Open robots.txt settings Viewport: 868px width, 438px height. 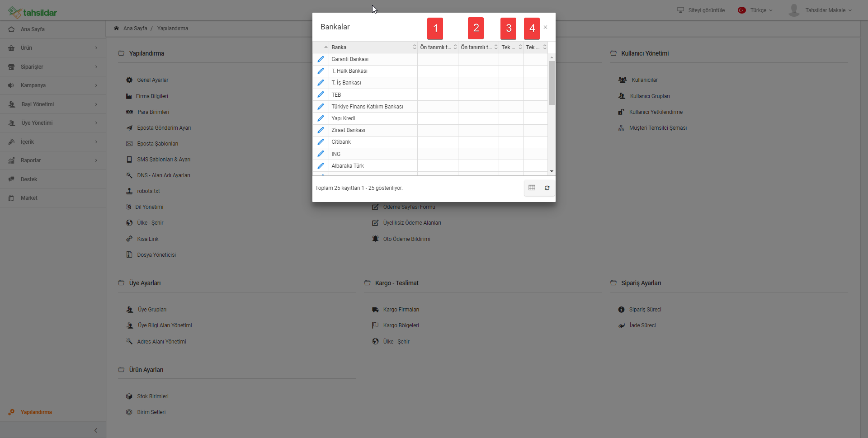click(148, 191)
